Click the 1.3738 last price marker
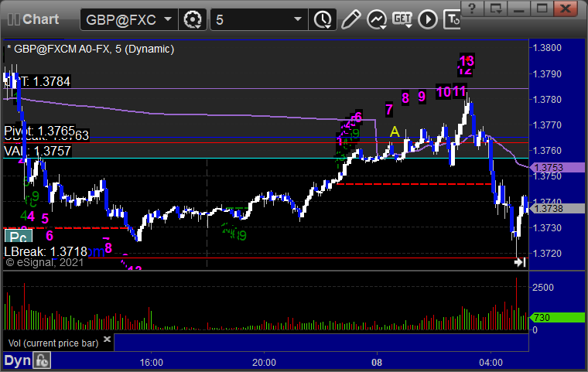The width and height of the screenshot is (588, 372). coord(559,209)
